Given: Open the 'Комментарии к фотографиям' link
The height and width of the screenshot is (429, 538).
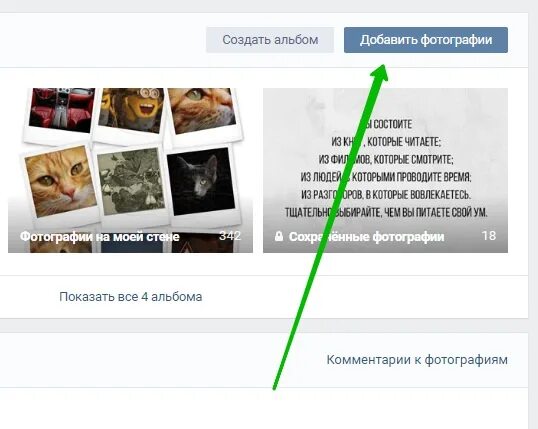Looking at the screenshot, I should coord(417,360).
